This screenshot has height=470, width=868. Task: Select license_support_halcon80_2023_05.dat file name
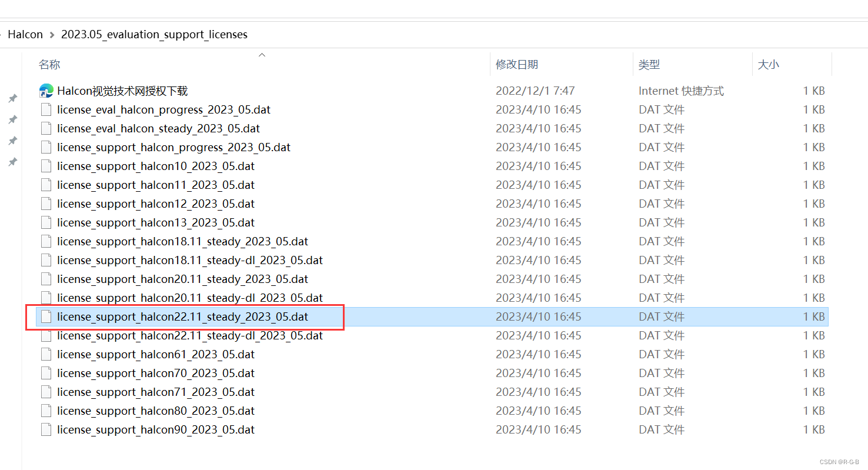[x=156, y=411]
